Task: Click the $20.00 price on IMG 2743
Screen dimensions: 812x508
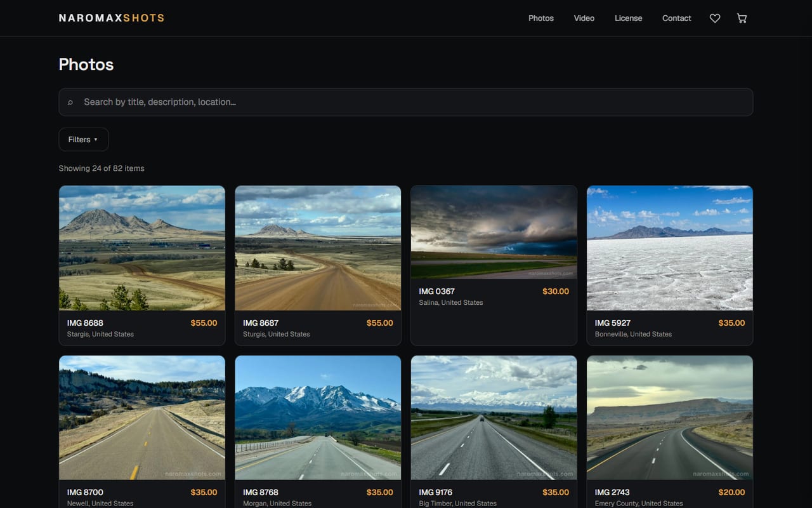Action: point(732,492)
